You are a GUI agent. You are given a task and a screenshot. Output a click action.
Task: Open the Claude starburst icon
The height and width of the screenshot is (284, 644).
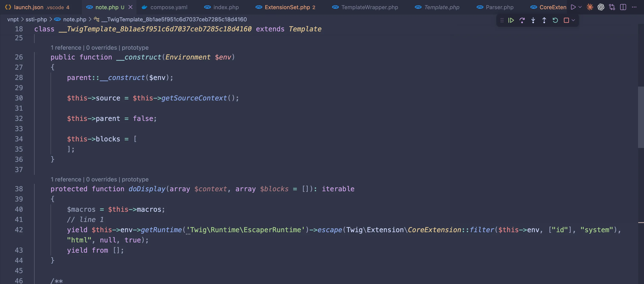click(x=590, y=7)
